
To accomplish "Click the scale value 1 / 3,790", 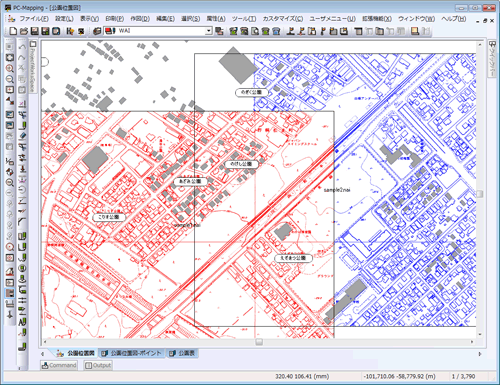I will click(x=464, y=376).
